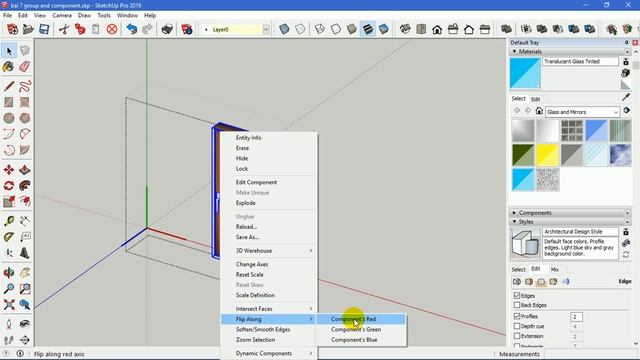
Task: Choose the Follow Me tool
Action: [x=24, y=185]
